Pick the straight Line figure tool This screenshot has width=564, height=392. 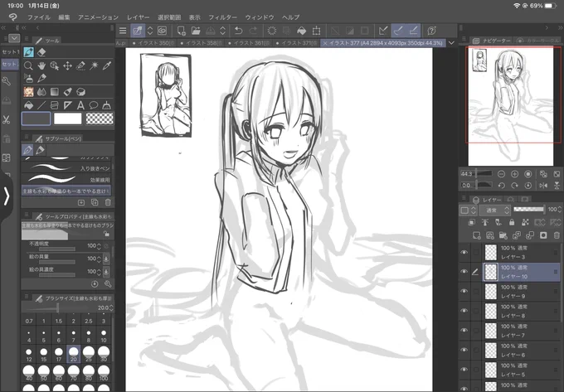(41, 105)
